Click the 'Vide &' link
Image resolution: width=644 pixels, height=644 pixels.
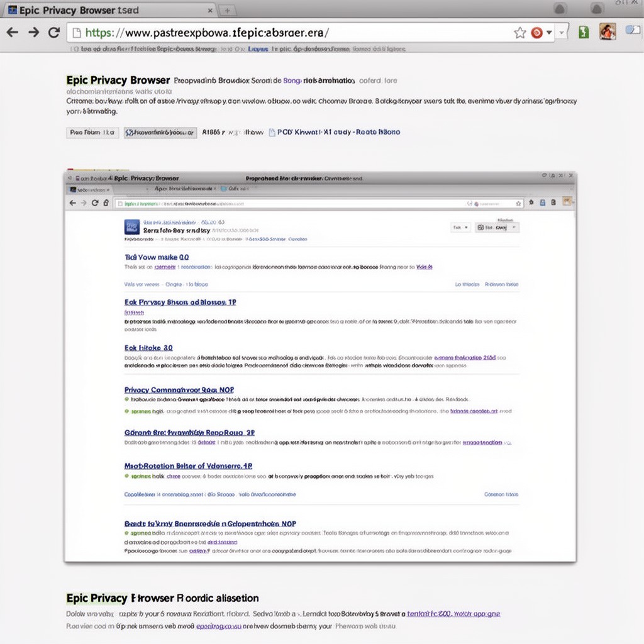425,267
